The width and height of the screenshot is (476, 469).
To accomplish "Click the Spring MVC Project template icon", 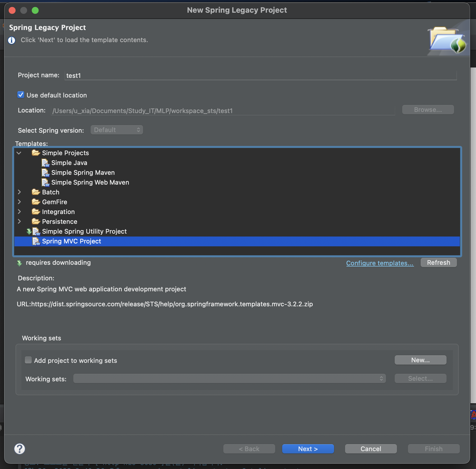I will [x=36, y=241].
